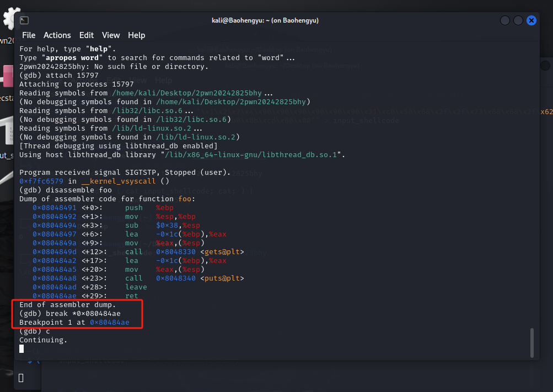Screen dimensions: 553x392
Task: Click the /lib32/libc.so.6 path in 'Reading symbols from'
Action: [147, 111]
